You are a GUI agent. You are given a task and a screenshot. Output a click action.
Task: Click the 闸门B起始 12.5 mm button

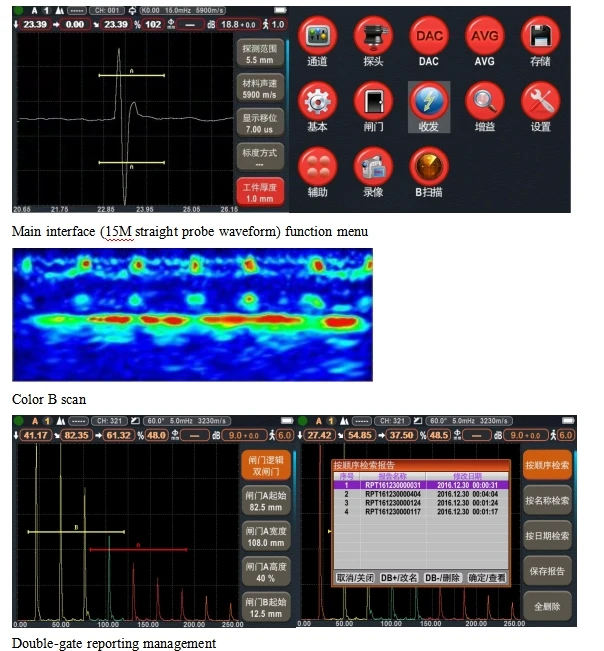click(266, 607)
